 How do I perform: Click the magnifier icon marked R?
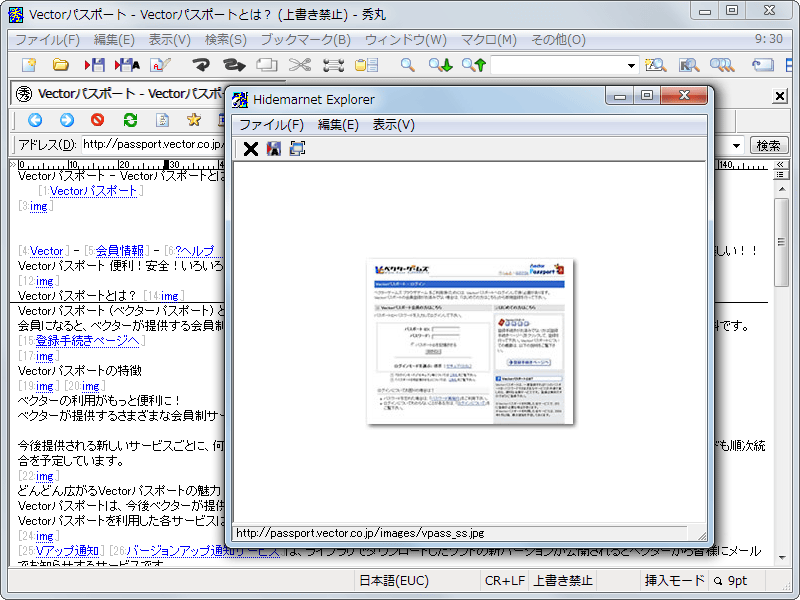point(689,65)
